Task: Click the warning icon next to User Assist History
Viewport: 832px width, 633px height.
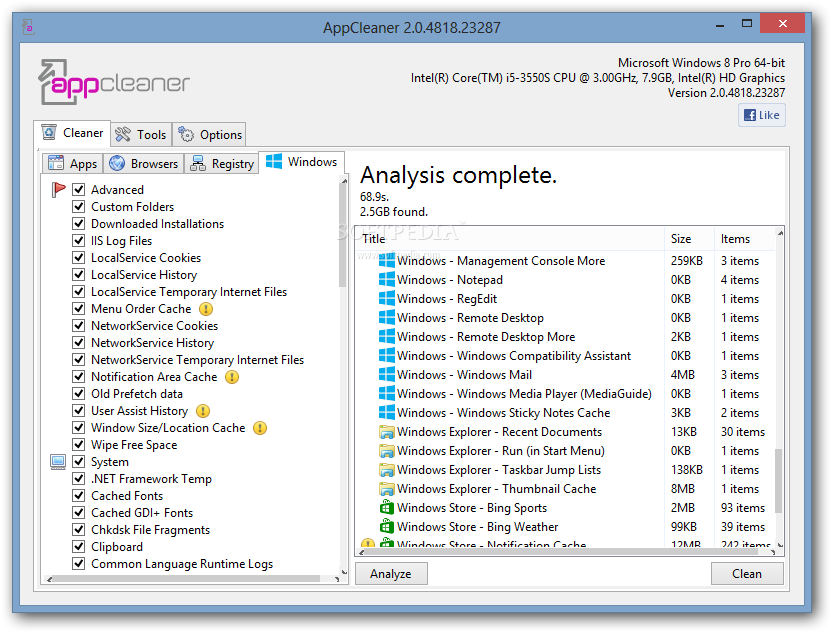Action: coord(203,411)
